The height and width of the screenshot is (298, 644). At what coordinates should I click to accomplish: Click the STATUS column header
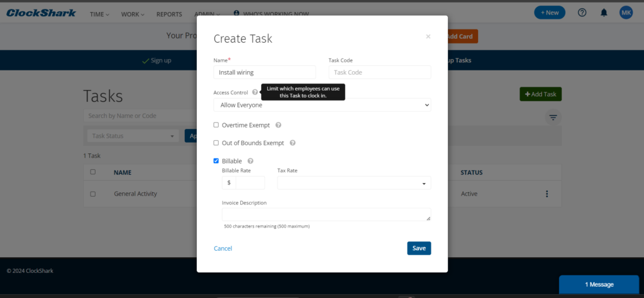[472, 172]
